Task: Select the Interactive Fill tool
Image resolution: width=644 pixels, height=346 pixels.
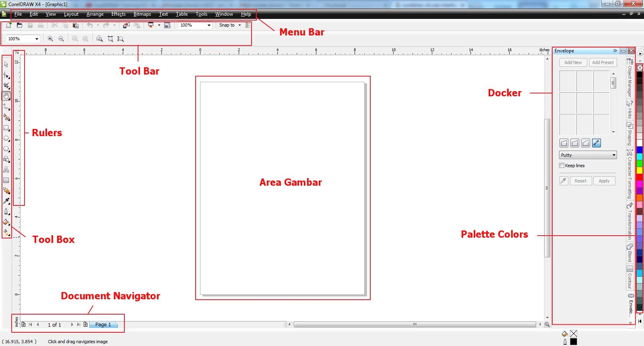Action: 6,232
